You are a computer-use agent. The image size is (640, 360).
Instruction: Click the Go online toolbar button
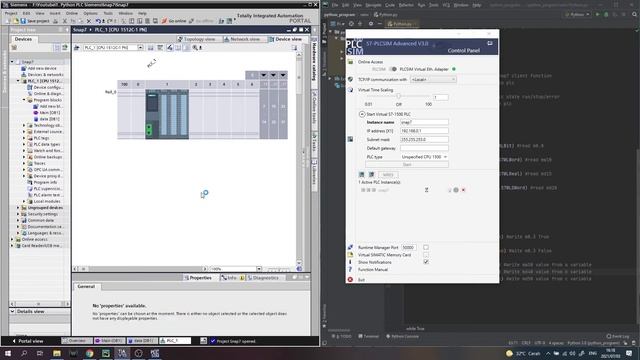tap(174, 21)
